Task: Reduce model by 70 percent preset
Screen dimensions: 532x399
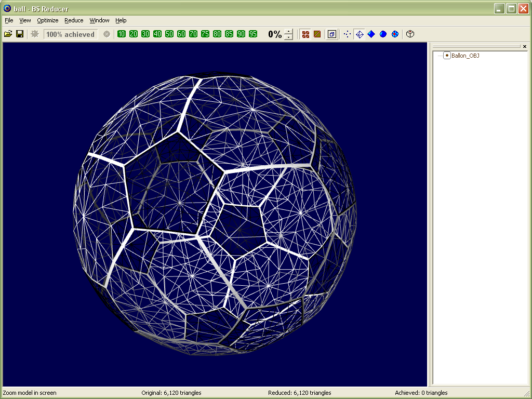Action: 193,34
